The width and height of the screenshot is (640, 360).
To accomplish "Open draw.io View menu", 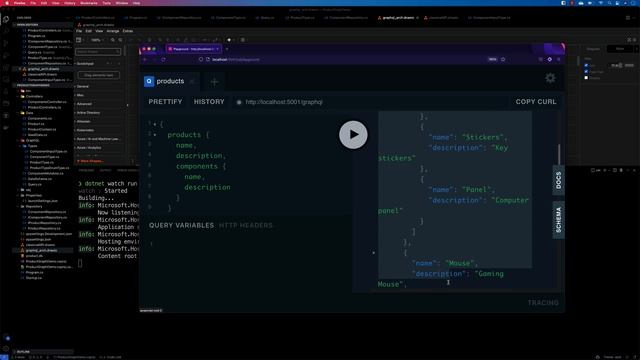I will [x=99, y=31].
